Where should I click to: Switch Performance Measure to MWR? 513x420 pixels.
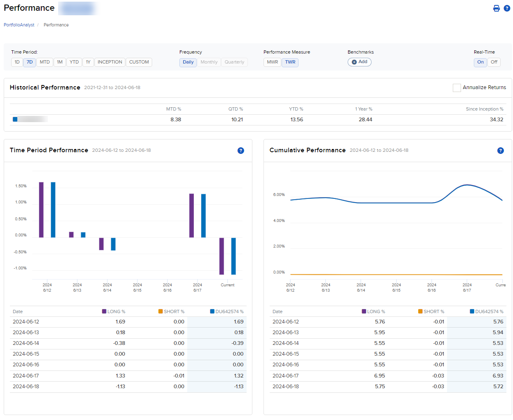[272, 62]
